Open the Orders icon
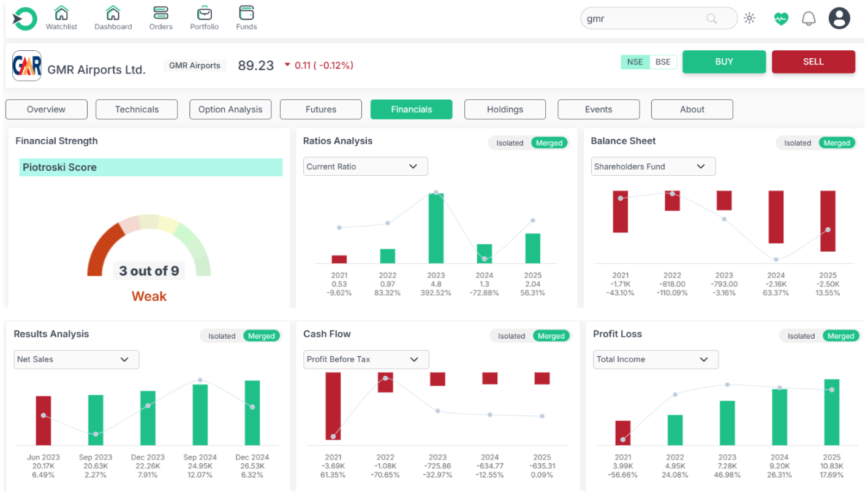Viewport: 868px width, 496px height. tap(160, 13)
